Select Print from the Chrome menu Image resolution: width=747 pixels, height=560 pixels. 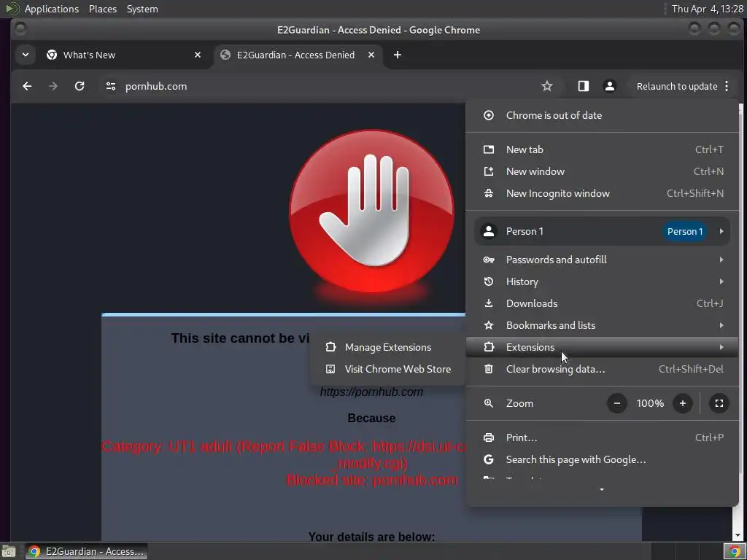[x=602, y=437]
